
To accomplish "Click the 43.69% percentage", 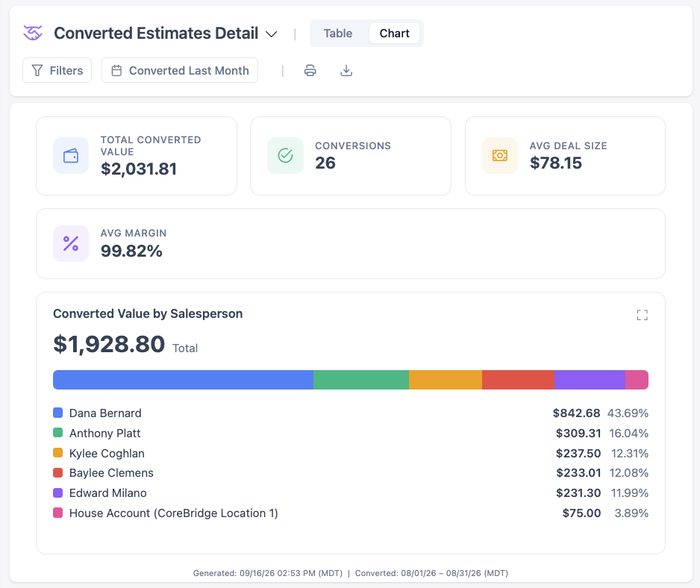I will 628,413.
